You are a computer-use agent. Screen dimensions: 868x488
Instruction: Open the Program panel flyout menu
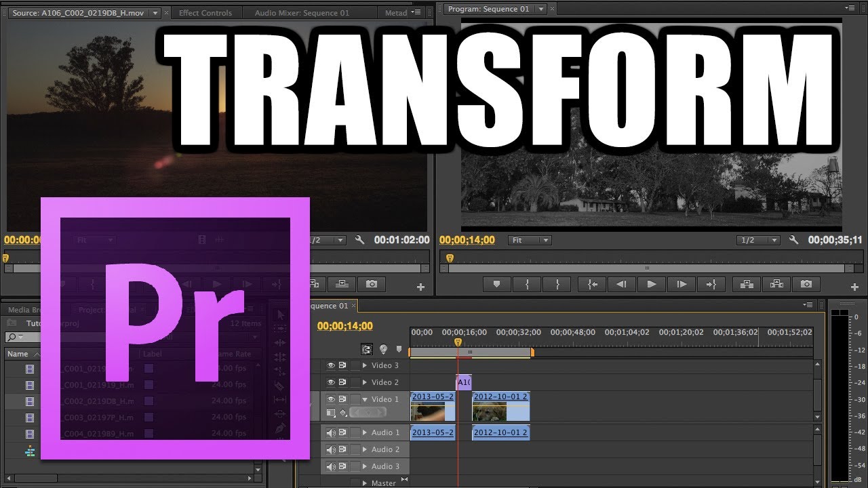pos(851,7)
